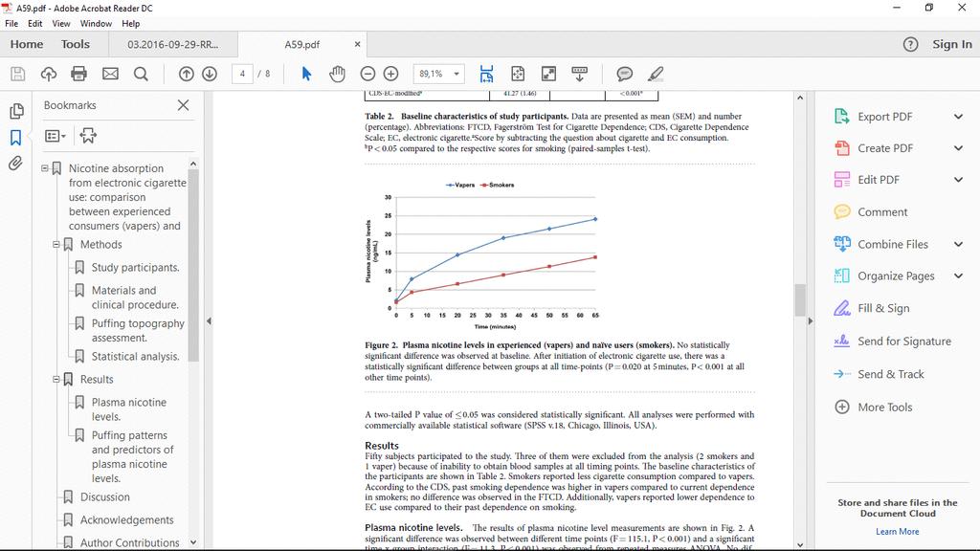Open the search magnifier tool
Screen dimensions: 980x551
142,74
